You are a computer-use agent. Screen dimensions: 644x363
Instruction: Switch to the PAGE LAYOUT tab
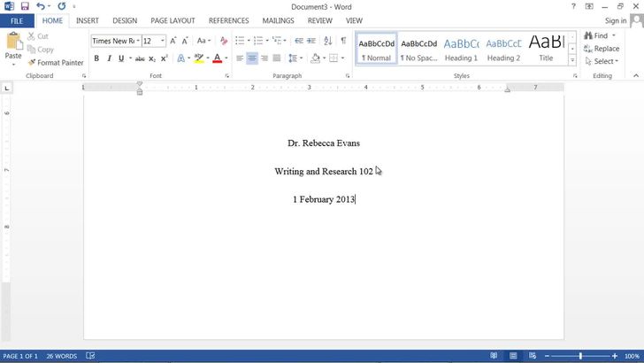click(x=172, y=20)
